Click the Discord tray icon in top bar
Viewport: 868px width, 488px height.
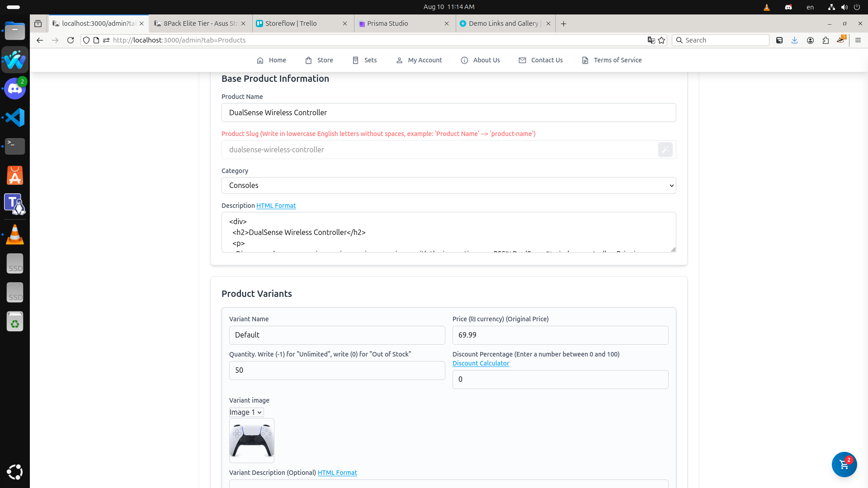(x=788, y=7)
